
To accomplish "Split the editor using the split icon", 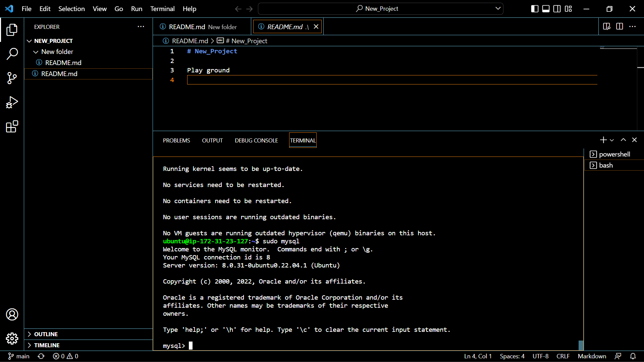I will click(619, 26).
